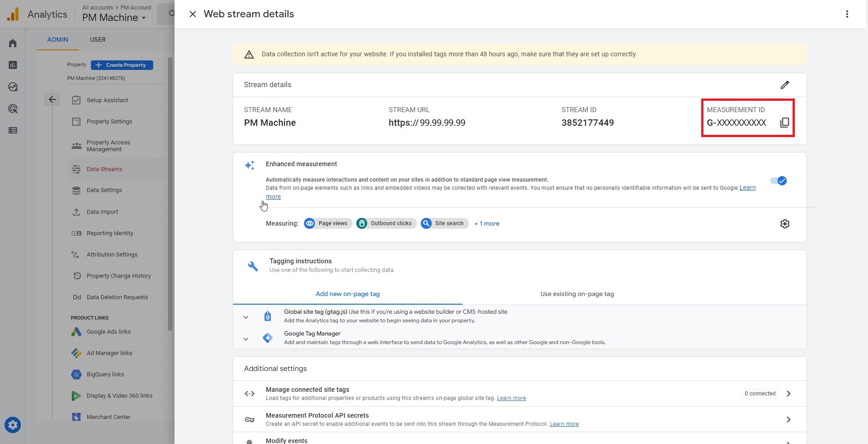Go to Home in left sidebar
Screen dimensions: 868x444
(13, 43)
